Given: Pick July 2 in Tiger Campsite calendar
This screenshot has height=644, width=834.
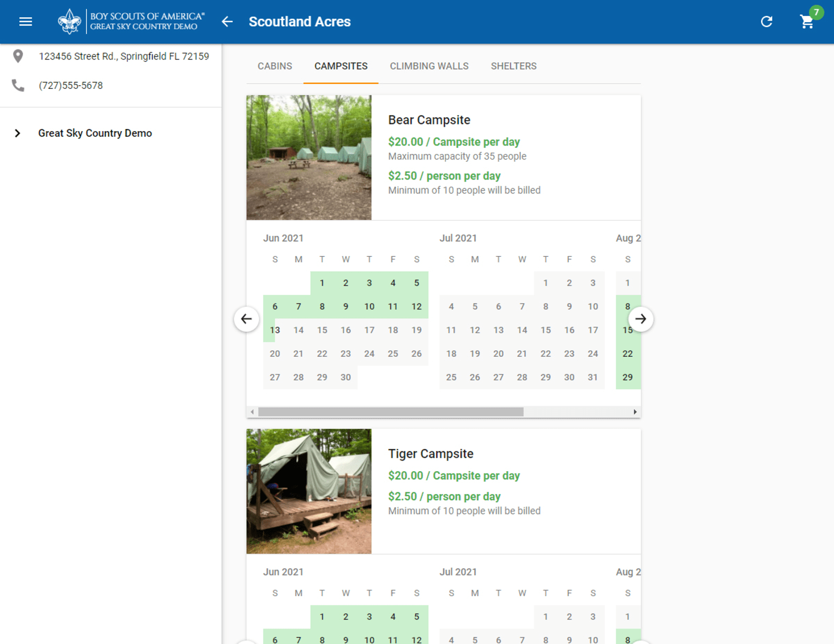Looking at the screenshot, I should click(x=569, y=617).
